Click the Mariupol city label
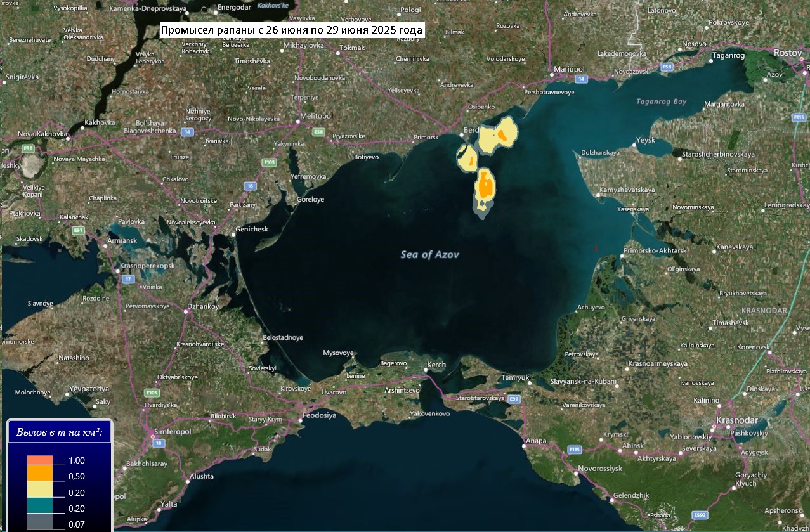Viewport: 810px width, 532px height. [568, 68]
